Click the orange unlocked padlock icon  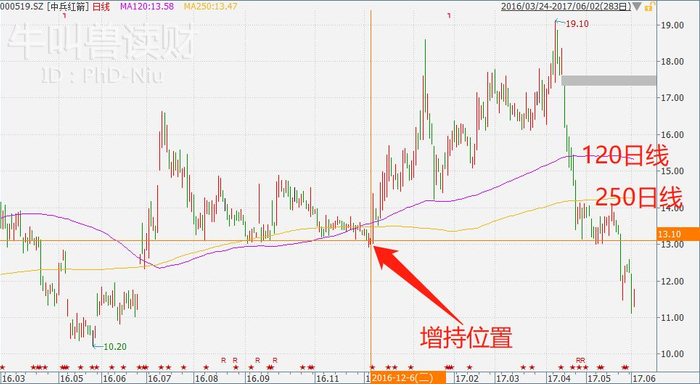tap(650, 6)
